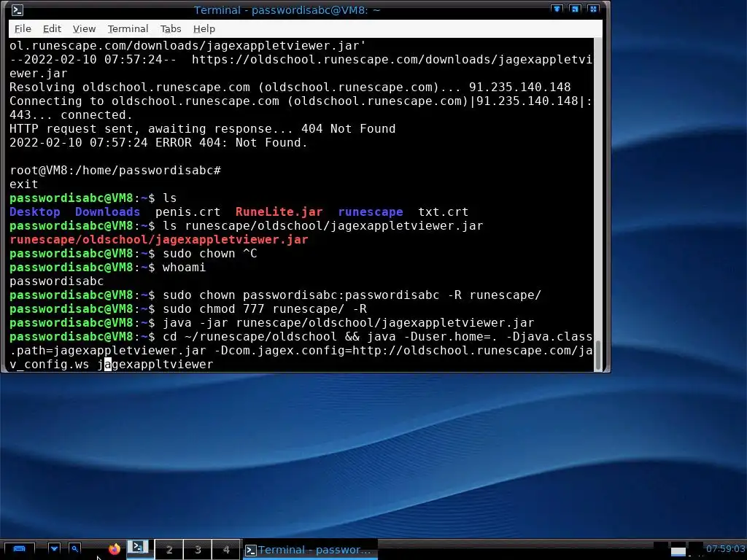Switch to workspace 2

(169, 550)
